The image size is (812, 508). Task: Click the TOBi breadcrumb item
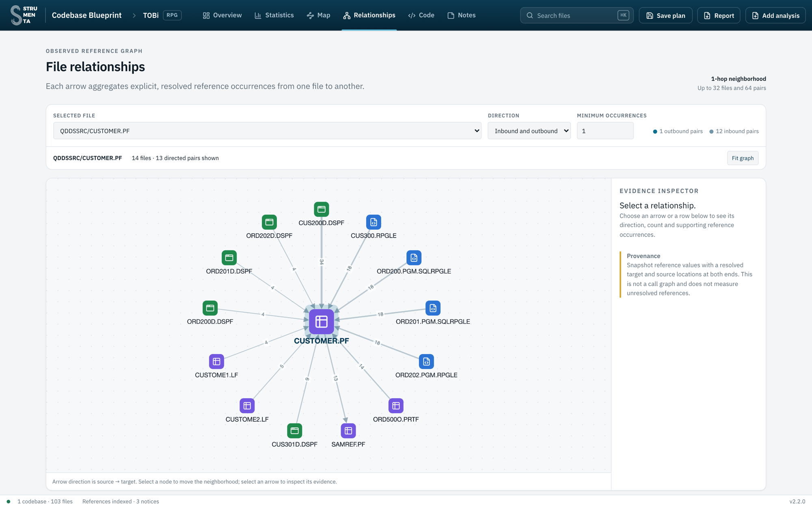coord(151,15)
